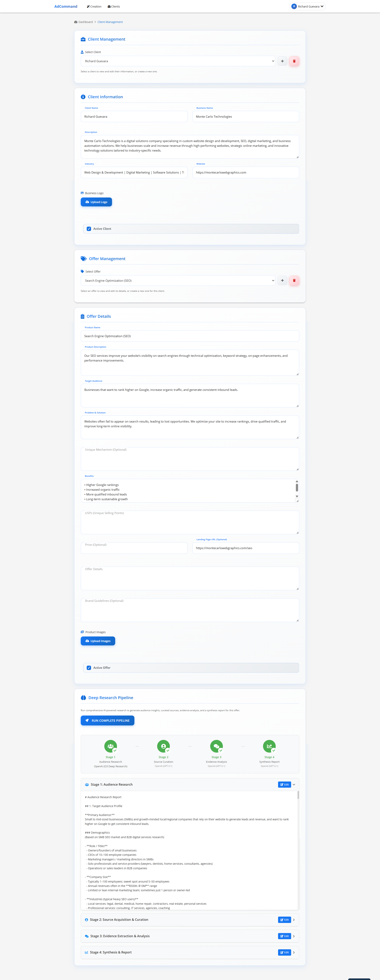Viewport: 380px width, 980px height.
Task: Uncheck the Active Client checkbox
Action: 89,229
